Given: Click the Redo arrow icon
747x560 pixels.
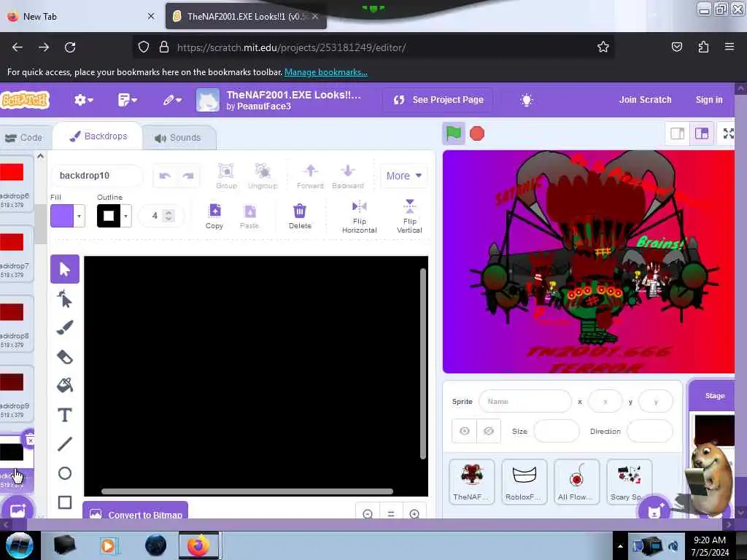Looking at the screenshot, I should tap(188, 176).
